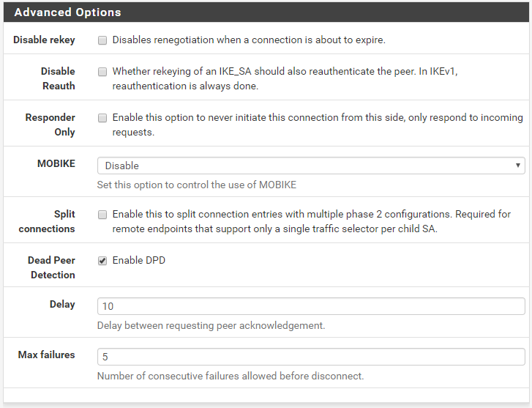Click the Dead Peer Detection label
Screen dimensions: 532x408
(x=51, y=267)
